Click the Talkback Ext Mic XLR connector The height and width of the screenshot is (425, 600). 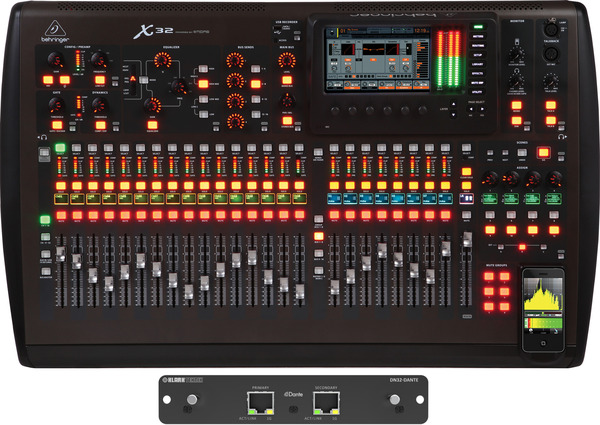(x=551, y=53)
